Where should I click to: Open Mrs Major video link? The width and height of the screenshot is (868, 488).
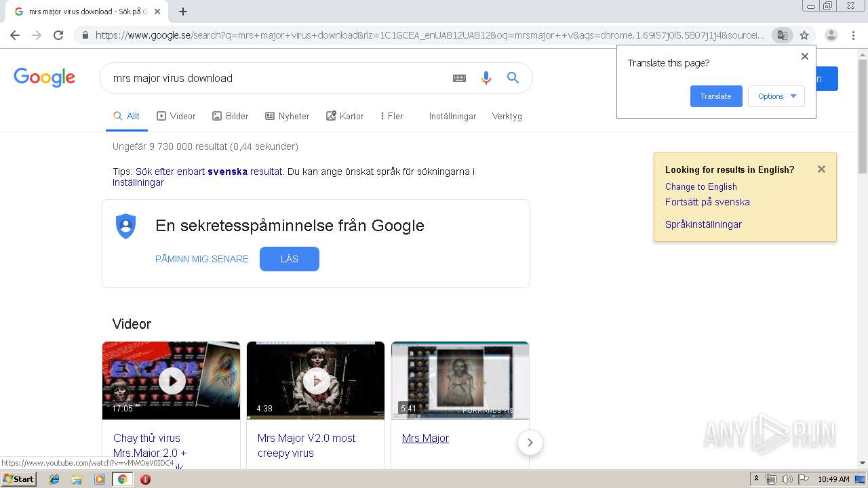pos(425,438)
